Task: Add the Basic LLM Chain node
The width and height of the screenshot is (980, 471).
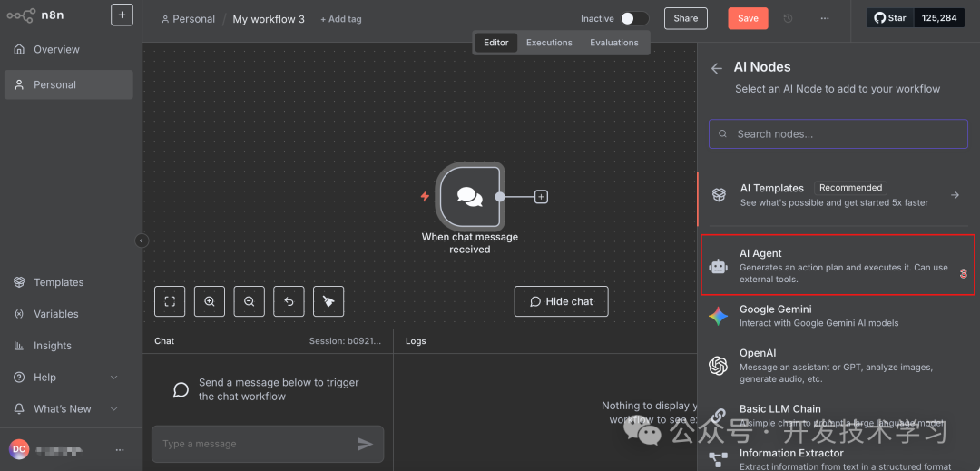Action: pyautogui.click(x=838, y=416)
